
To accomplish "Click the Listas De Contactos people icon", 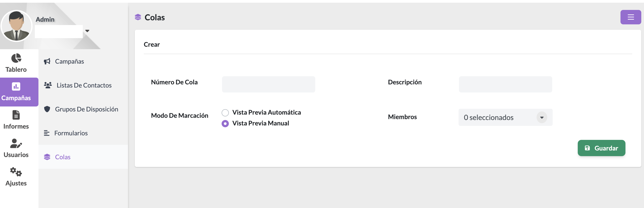I will click(48, 85).
